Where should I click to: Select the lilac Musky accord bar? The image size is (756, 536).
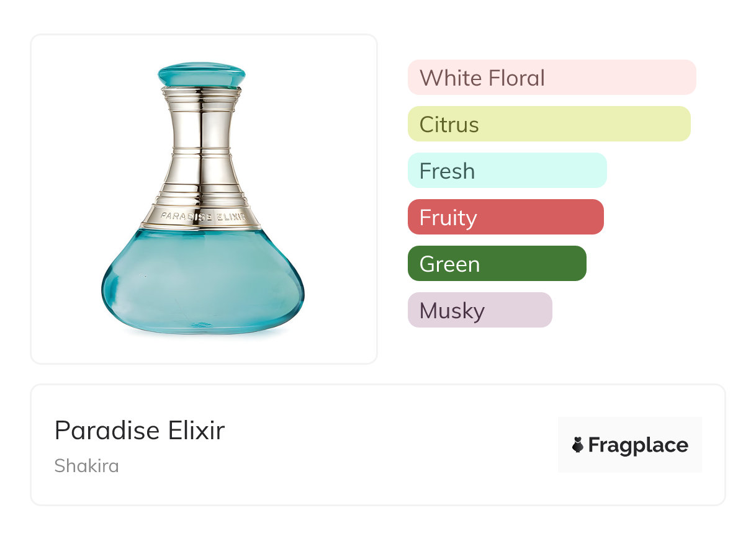(x=479, y=310)
